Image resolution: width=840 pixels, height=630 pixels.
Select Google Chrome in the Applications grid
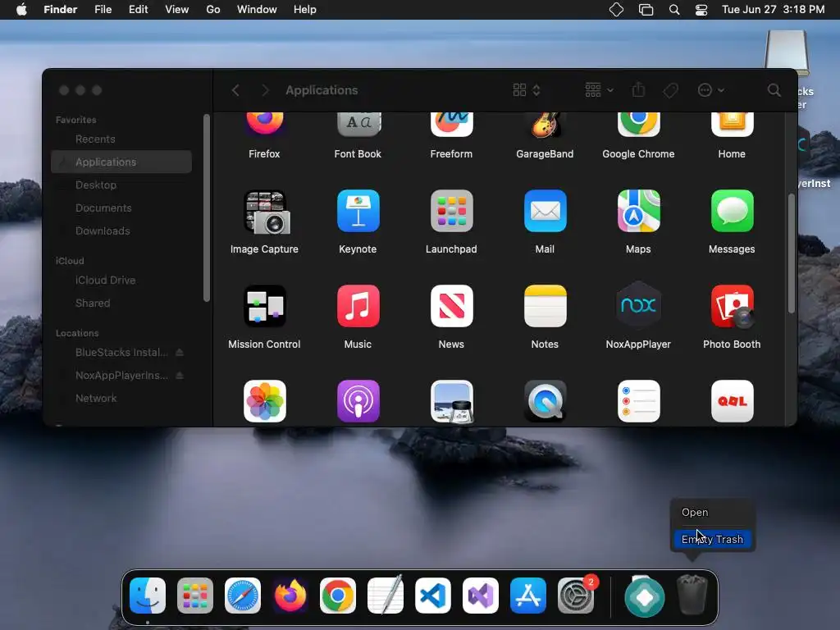coord(638,125)
